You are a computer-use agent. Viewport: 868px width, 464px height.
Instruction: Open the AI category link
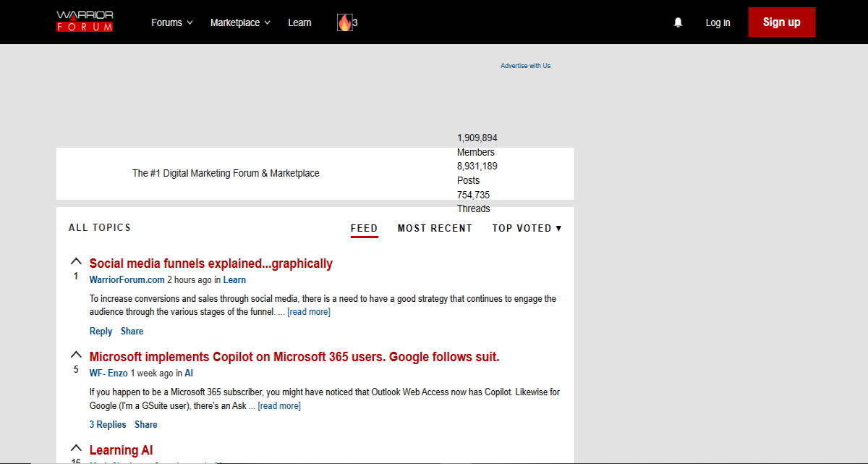pos(189,374)
